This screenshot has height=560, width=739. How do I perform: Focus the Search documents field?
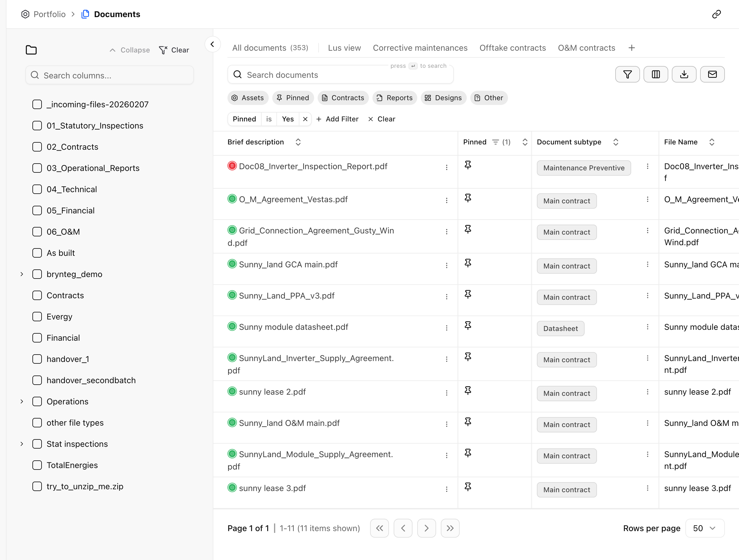click(340, 75)
